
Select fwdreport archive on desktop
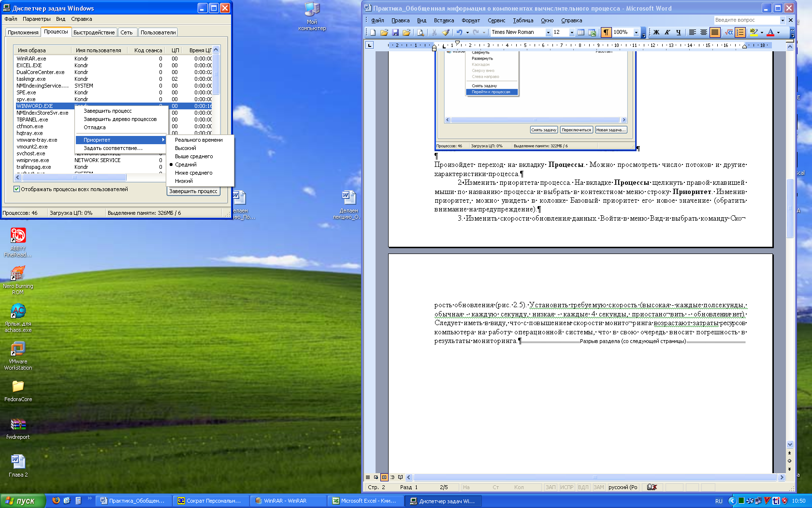pos(18,428)
